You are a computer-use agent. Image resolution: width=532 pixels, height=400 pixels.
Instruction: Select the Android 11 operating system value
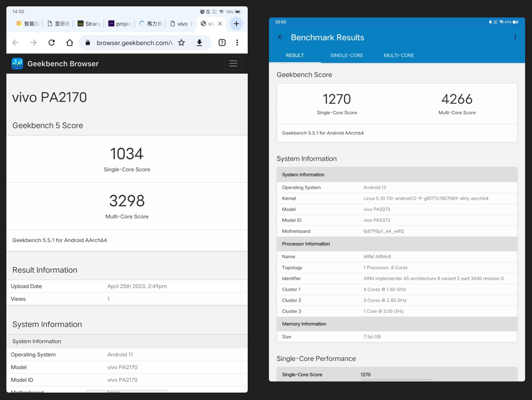click(120, 354)
